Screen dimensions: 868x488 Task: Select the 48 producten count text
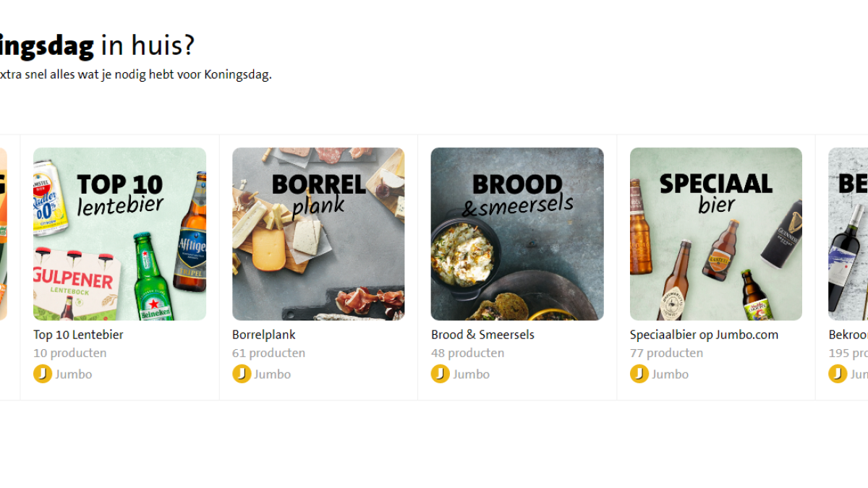point(467,353)
